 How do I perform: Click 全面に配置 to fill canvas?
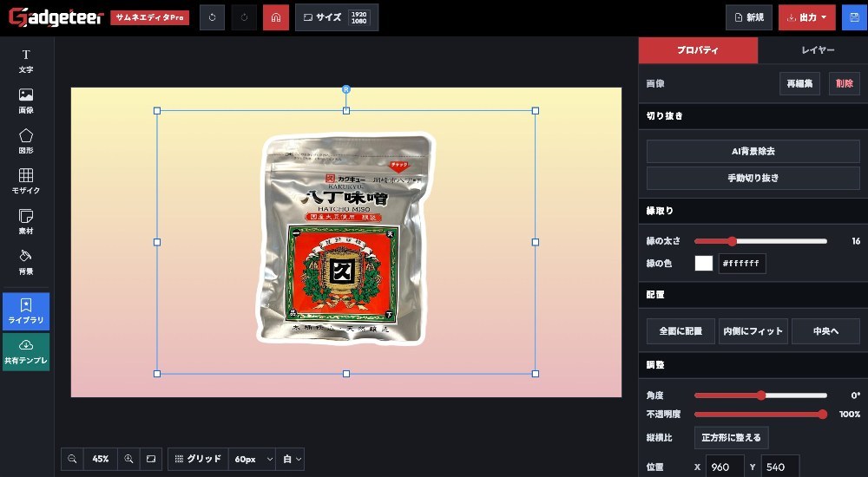click(x=681, y=331)
